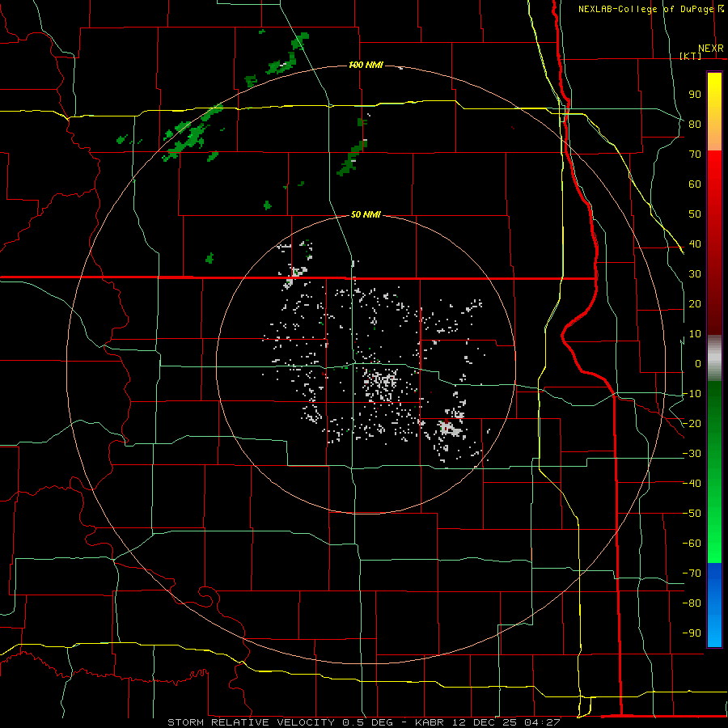Click the [KT] units label
The width and height of the screenshot is (728, 728).
(x=691, y=56)
